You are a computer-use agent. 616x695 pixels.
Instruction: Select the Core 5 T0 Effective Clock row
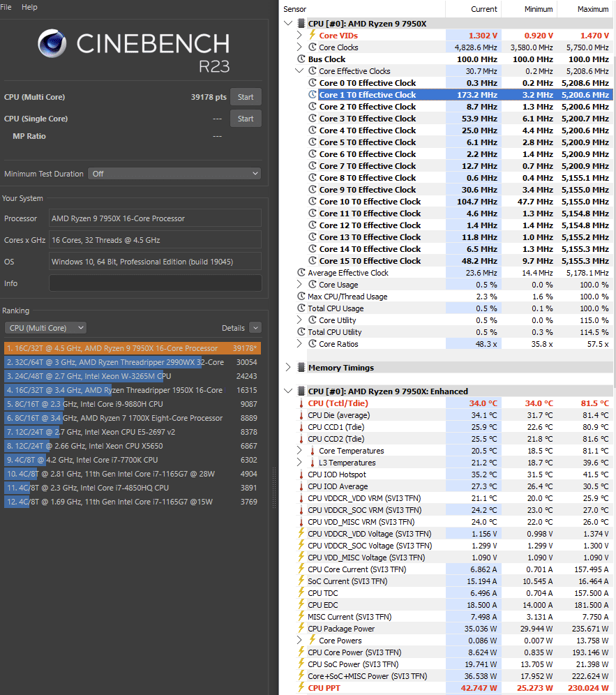(x=460, y=142)
